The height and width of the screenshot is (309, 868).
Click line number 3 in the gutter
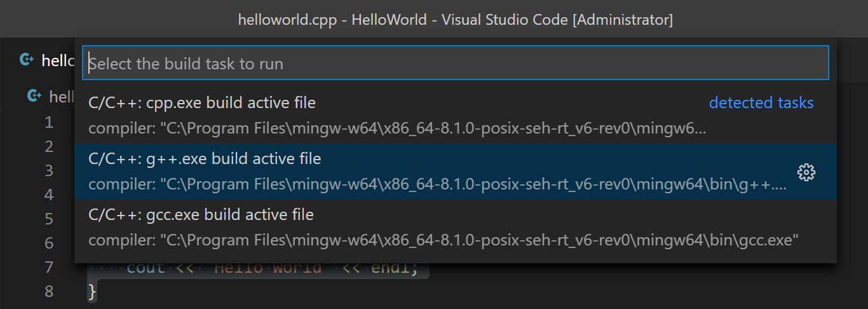click(49, 170)
